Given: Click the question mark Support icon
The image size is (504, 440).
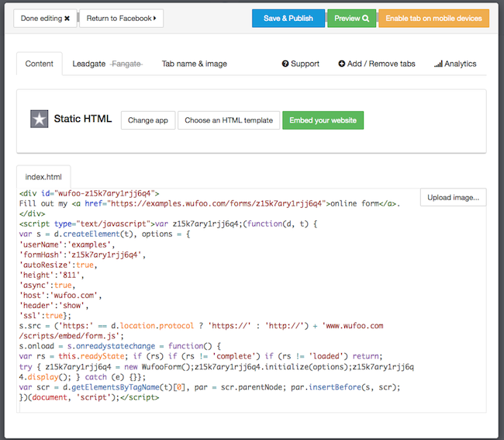Looking at the screenshot, I should 285,64.
